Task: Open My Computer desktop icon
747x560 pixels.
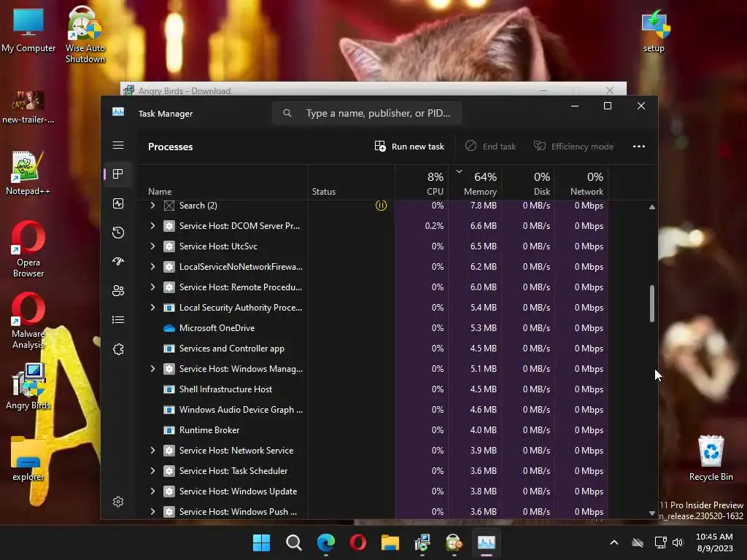Action: (x=28, y=31)
